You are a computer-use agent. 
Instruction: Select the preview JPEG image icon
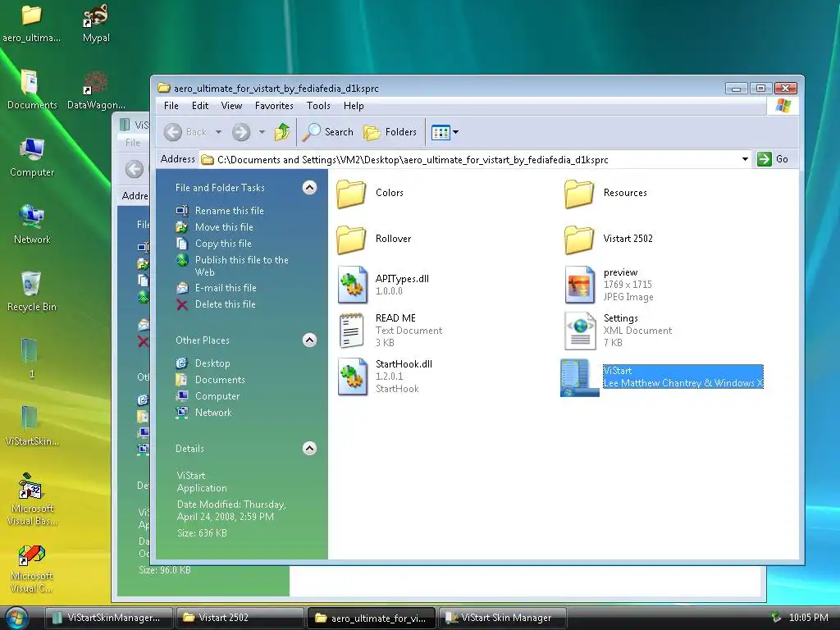(580, 285)
